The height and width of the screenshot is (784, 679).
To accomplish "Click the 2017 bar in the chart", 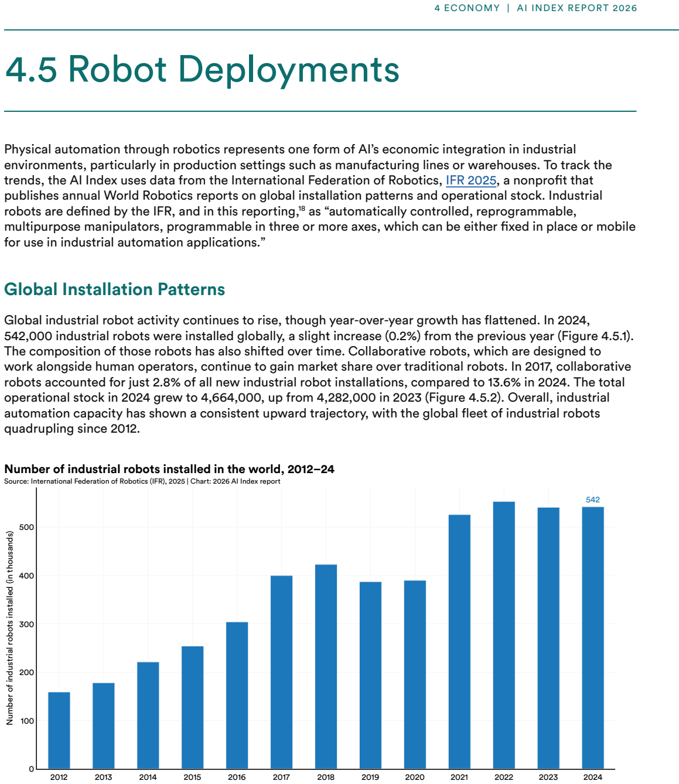I will tap(282, 672).
